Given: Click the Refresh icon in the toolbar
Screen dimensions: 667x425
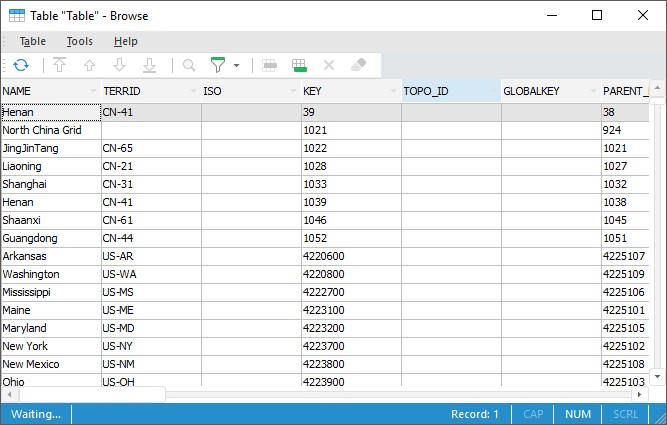Looking at the screenshot, I should point(21,65).
